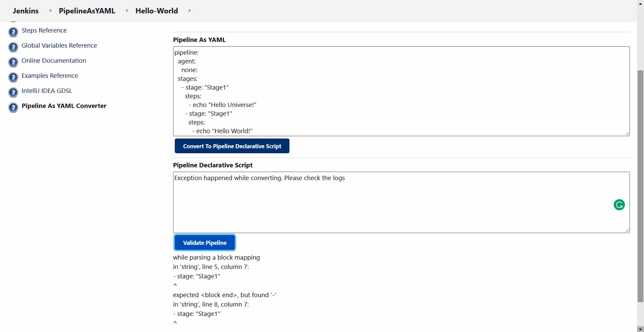Click the icon next to IntelliJ IDEA GDSL

point(13,93)
